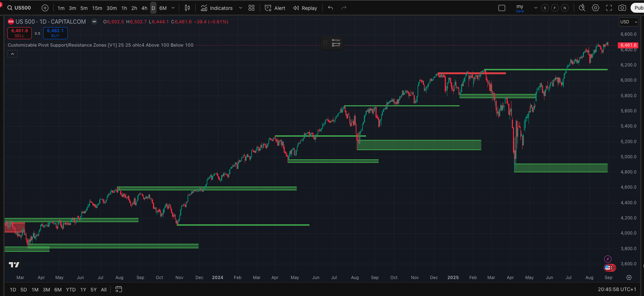Toggle fullscreen mode
Image resolution: width=644 pixels, height=296 pixels.
coord(609,8)
